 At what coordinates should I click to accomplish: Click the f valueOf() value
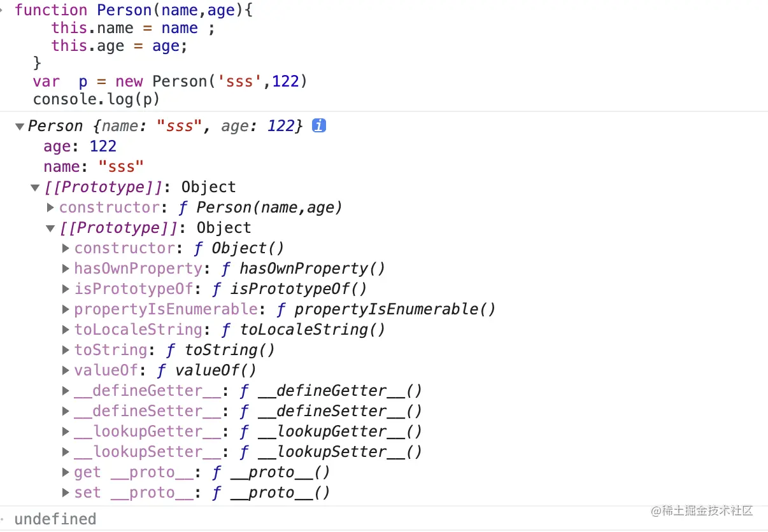206,370
